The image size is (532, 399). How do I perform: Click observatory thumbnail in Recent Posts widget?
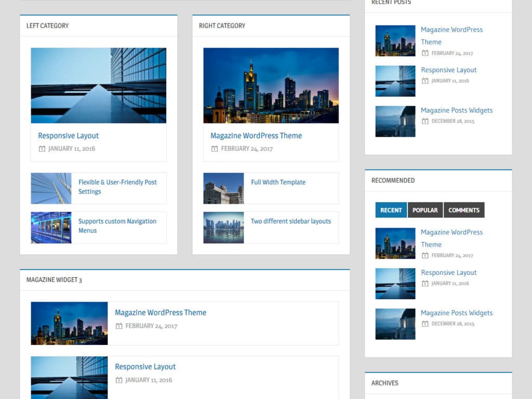(395, 122)
